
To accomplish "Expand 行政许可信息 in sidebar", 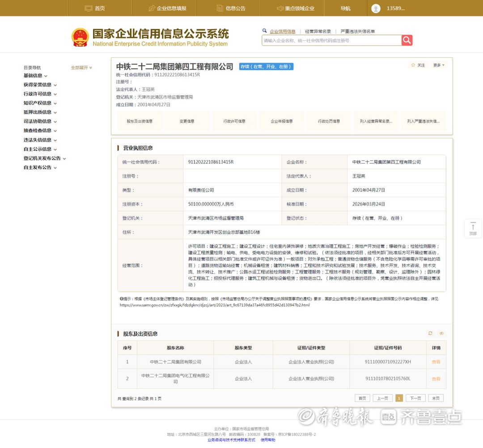I will pos(40,94).
